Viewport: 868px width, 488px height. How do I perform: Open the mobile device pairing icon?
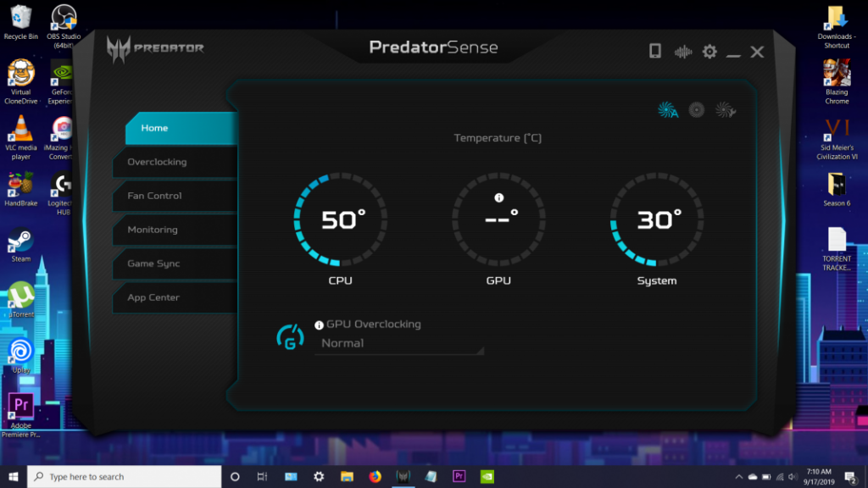tap(655, 52)
